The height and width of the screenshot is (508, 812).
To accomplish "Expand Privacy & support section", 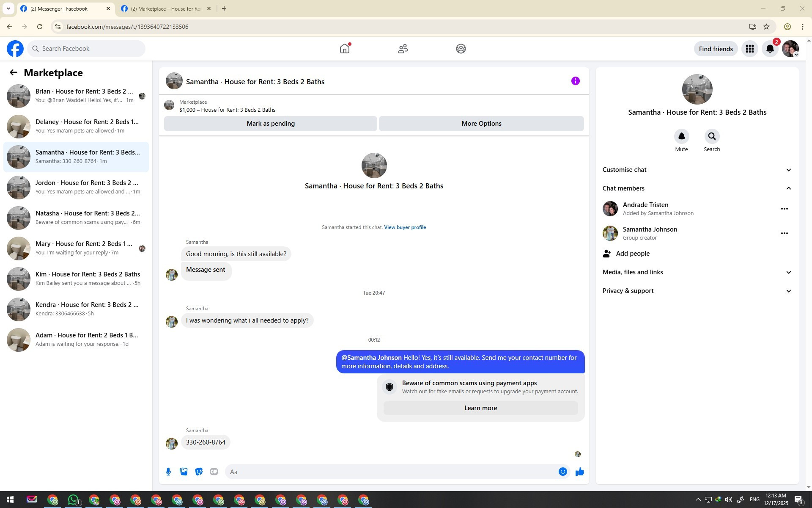I will (697, 291).
